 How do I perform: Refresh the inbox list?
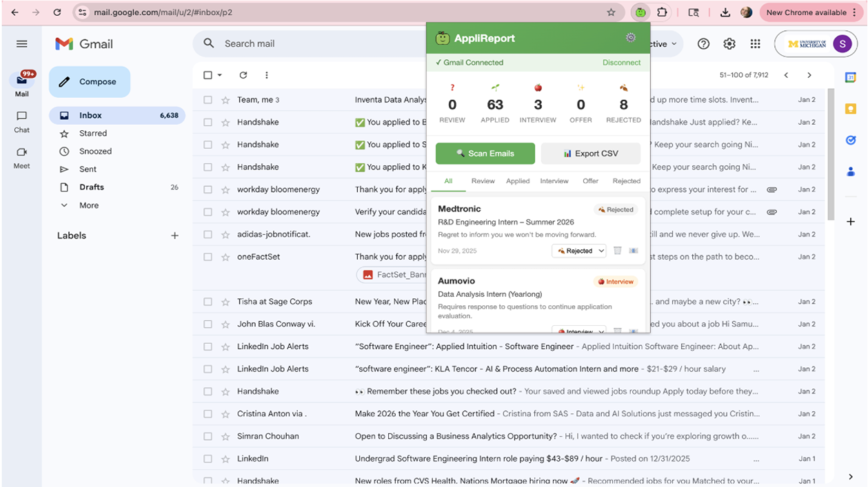243,75
